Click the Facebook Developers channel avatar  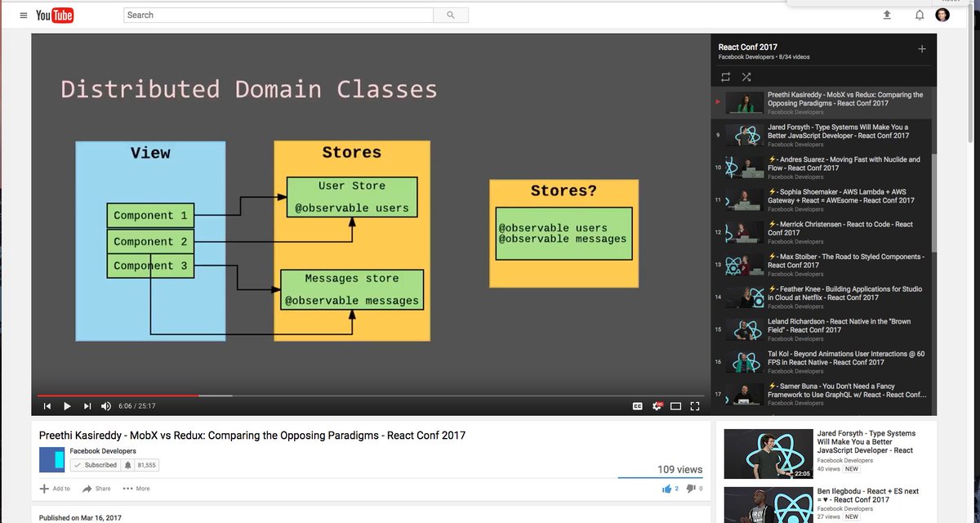point(52,460)
